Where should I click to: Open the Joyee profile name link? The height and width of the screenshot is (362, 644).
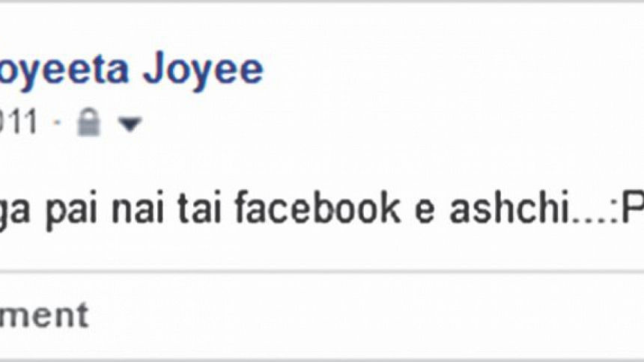132,70
